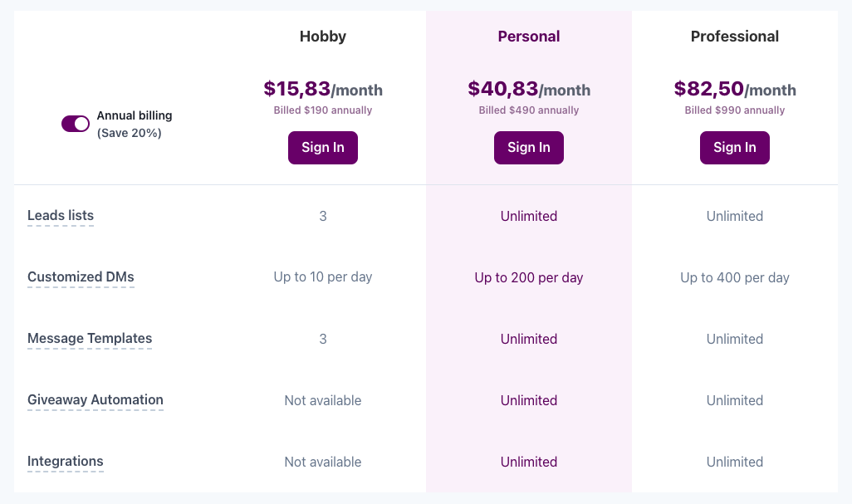This screenshot has width=852, height=504.
Task: Click Sign In under Professional plan
Action: (x=735, y=148)
